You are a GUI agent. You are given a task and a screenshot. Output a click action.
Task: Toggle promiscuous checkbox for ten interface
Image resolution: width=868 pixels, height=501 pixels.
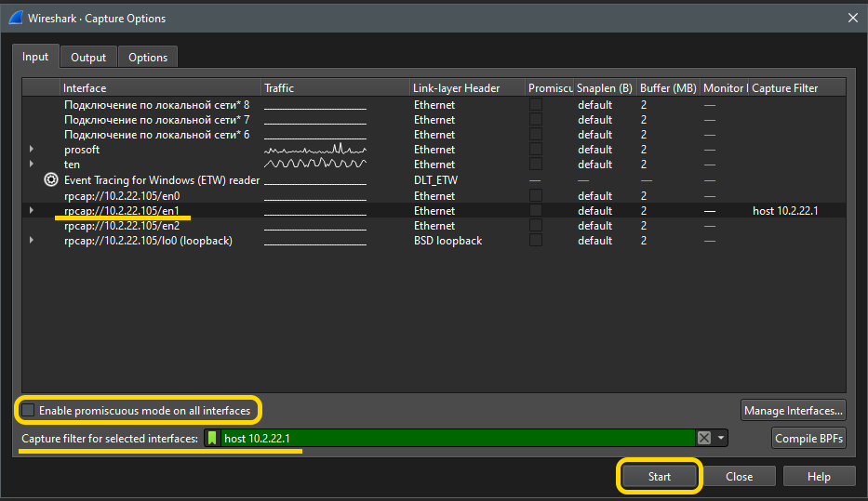point(535,165)
